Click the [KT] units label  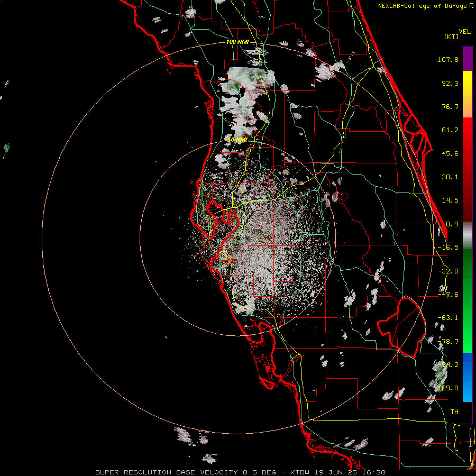point(451,36)
